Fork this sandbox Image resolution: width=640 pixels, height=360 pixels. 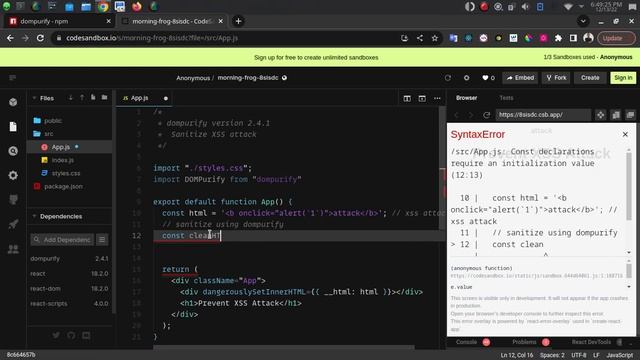(x=556, y=78)
